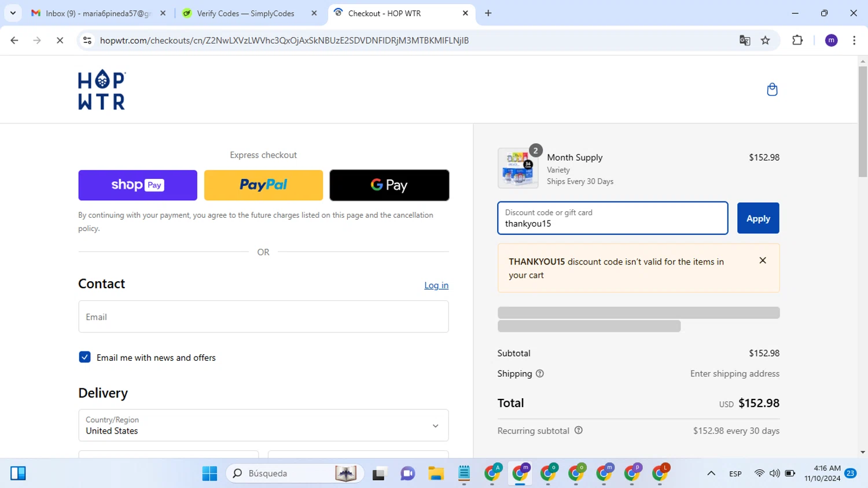
Task: Close the Gmail Inbox tab
Action: [x=163, y=13]
